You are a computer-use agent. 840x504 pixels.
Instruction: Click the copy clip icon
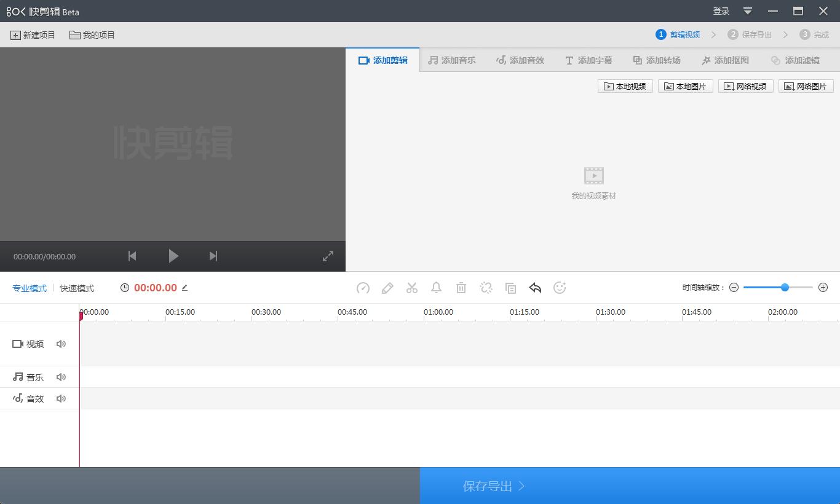510,288
